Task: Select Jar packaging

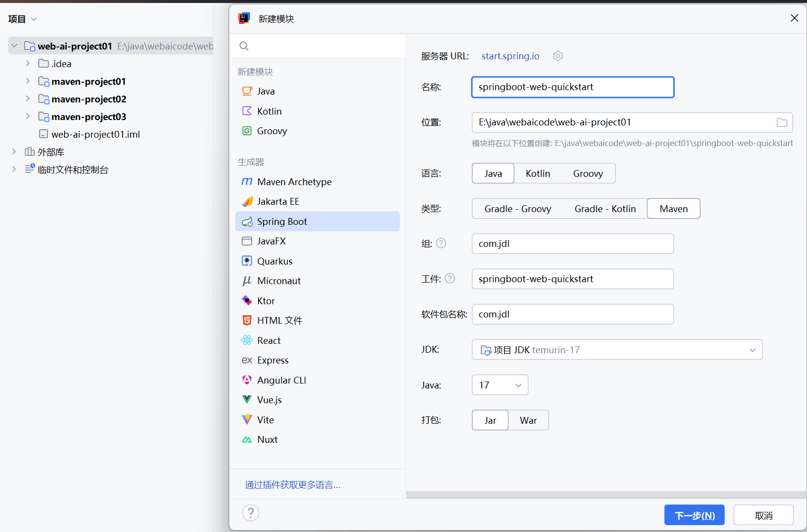Action: click(490, 420)
